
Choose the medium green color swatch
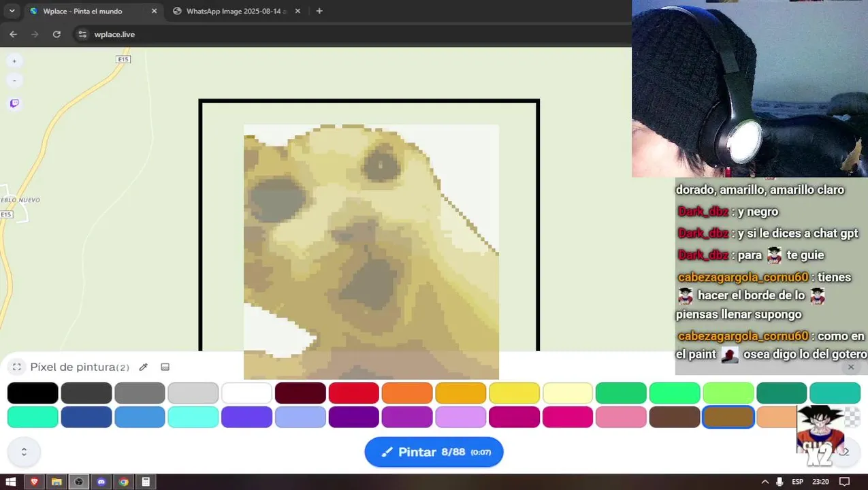click(621, 393)
